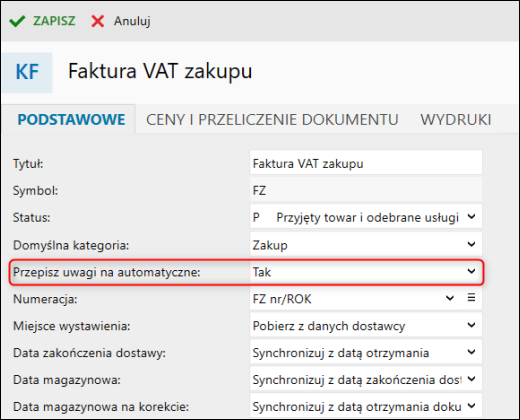Click the Tytuł input field
This screenshot has height=420, width=520.
(x=366, y=163)
